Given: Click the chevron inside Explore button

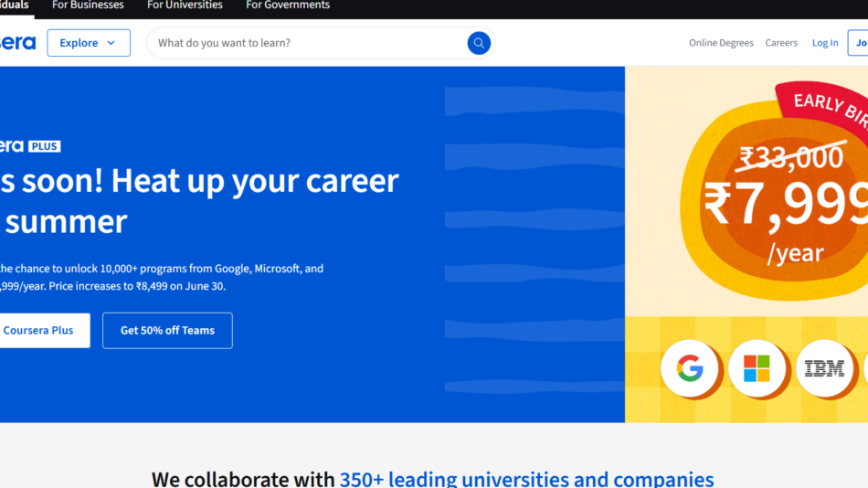Looking at the screenshot, I should (111, 43).
